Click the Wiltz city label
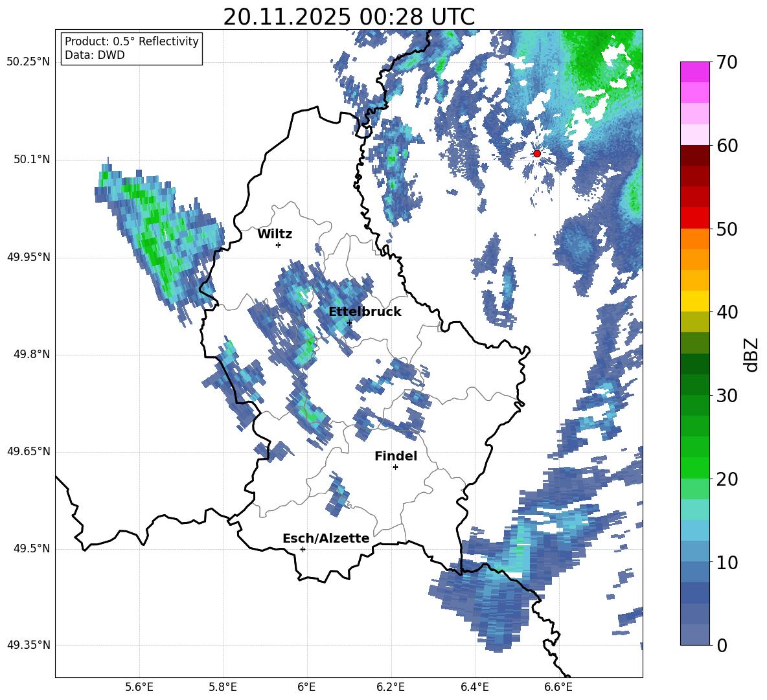767x700 pixels. (x=275, y=234)
